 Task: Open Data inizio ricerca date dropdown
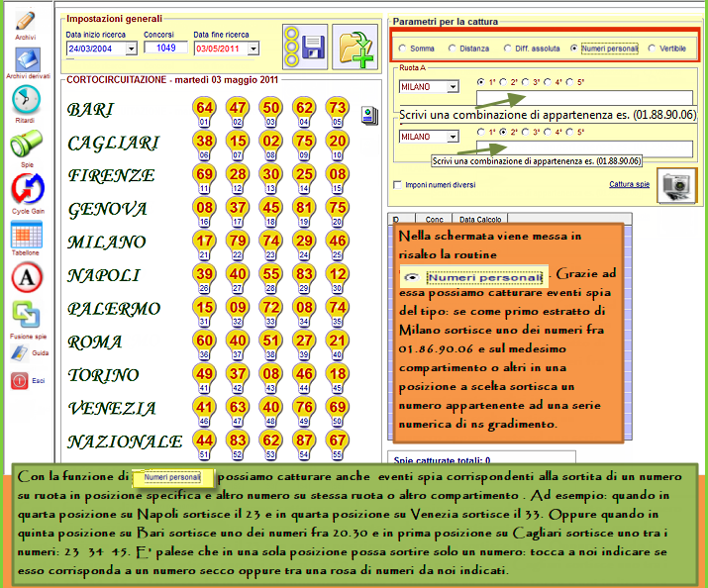point(132,49)
